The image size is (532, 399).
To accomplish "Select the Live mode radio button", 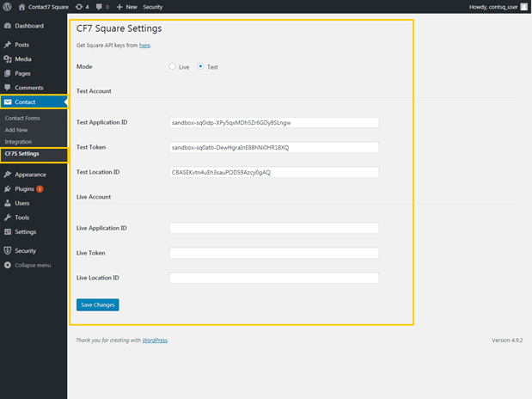I will (173, 66).
